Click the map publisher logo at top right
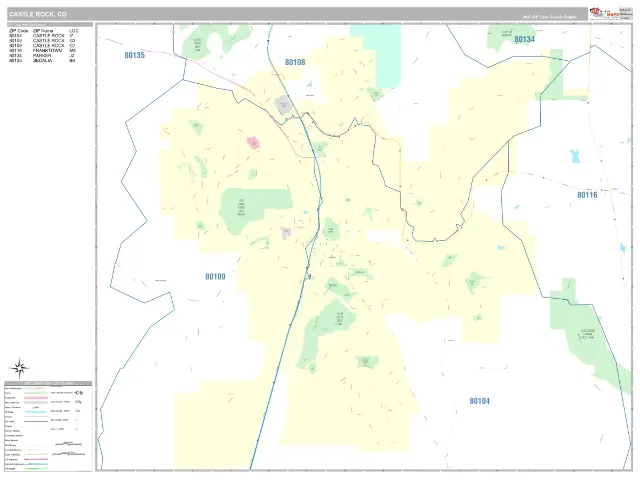This screenshot has width=640, height=480. 604,13
